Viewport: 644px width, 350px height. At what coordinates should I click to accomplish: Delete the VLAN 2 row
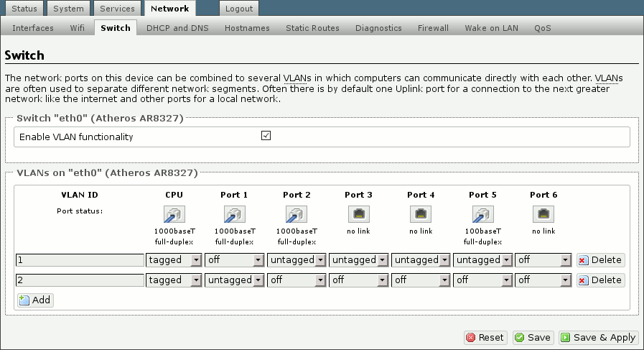(x=600, y=280)
